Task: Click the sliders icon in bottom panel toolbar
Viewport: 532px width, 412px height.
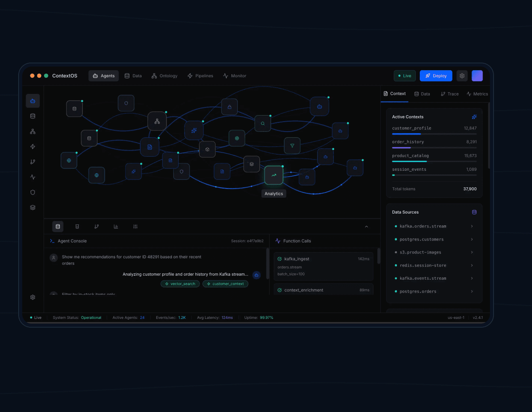Action: [x=135, y=227]
